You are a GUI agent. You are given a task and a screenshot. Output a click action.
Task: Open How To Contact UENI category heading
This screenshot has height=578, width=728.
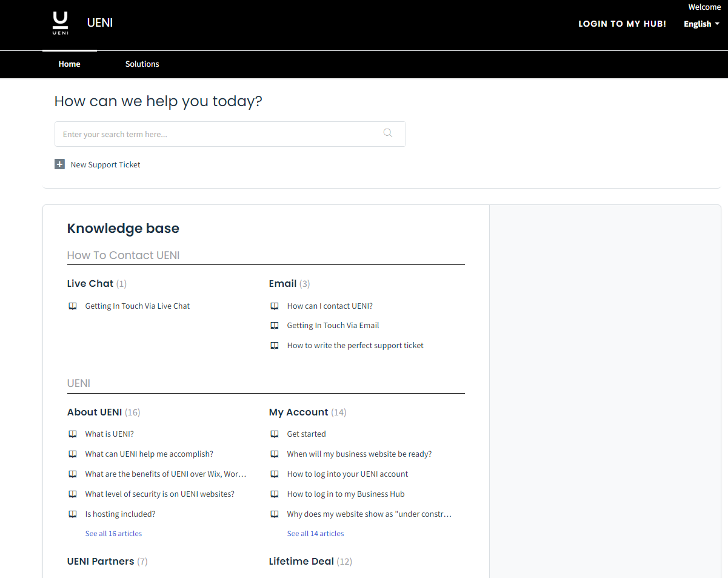click(123, 255)
